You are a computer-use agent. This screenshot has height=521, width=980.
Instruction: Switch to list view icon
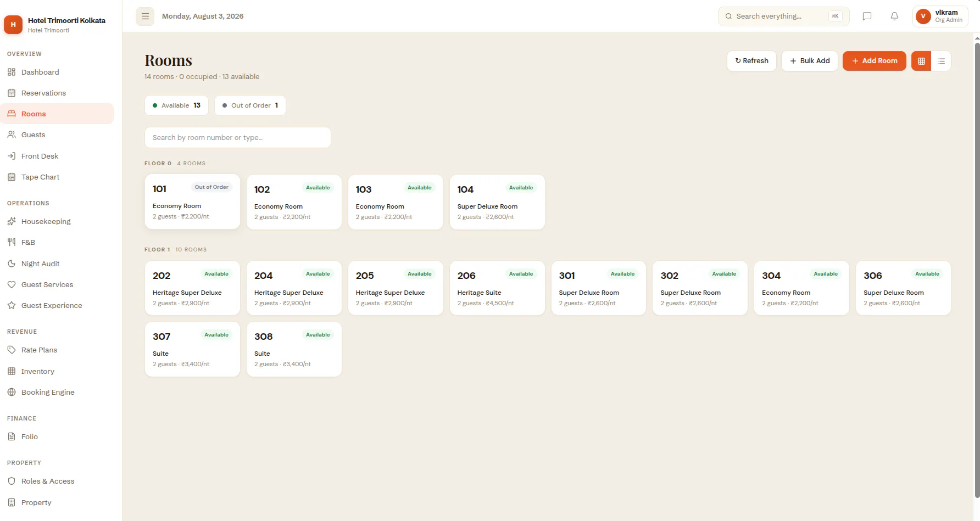point(941,61)
